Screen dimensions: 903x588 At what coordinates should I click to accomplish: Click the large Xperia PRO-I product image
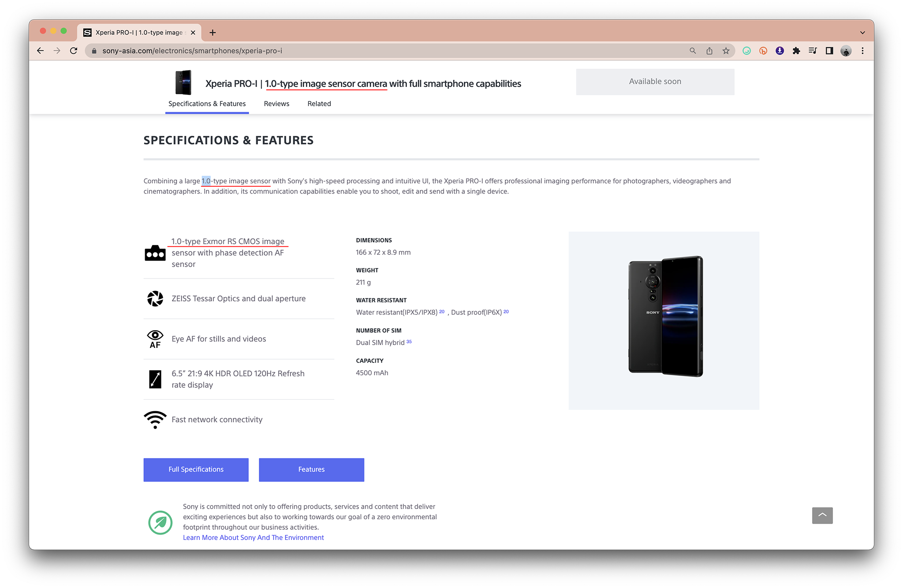[x=664, y=320]
